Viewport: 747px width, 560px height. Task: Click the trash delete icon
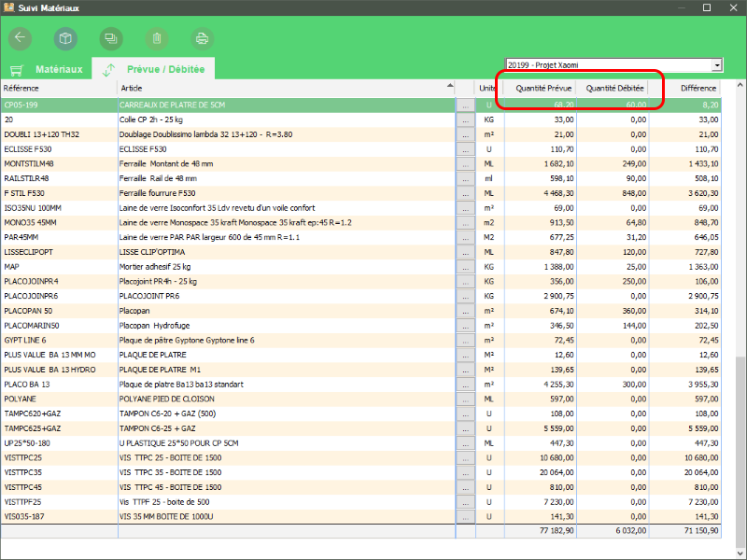tap(157, 38)
